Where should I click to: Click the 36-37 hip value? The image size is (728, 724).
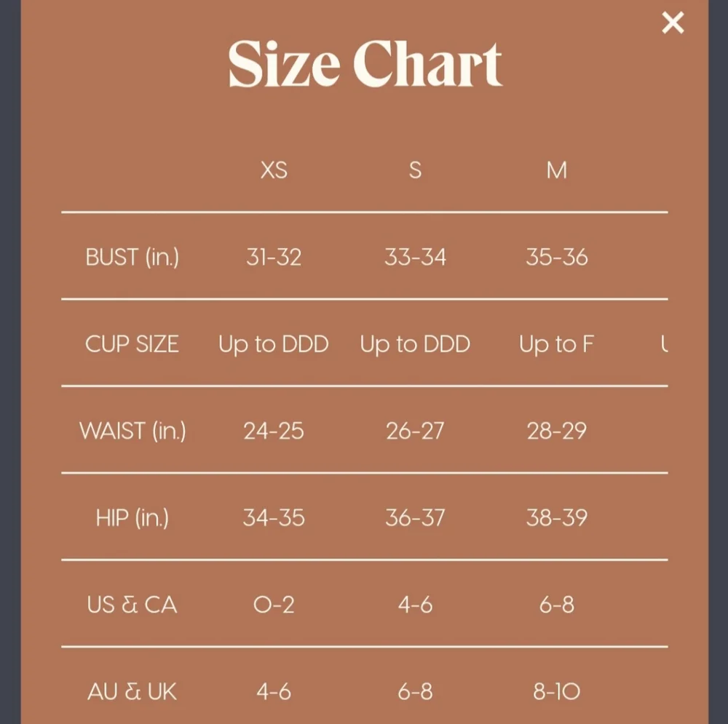click(x=415, y=517)
